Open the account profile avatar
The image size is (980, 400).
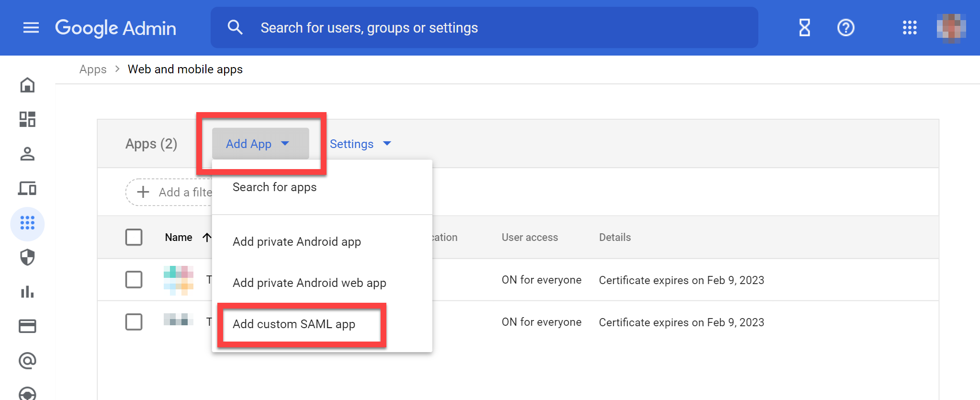951,28
